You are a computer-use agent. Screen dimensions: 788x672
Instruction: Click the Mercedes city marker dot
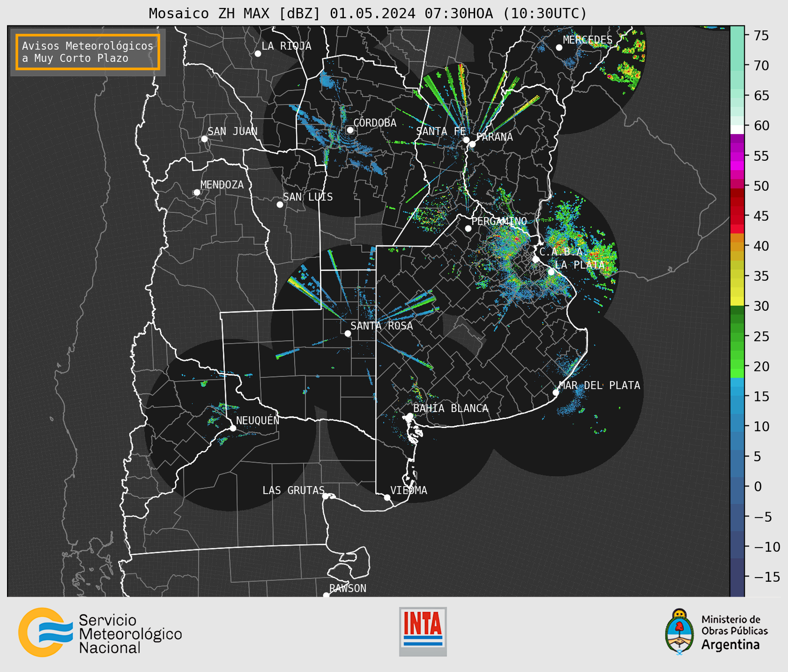(x=559, y=48)
